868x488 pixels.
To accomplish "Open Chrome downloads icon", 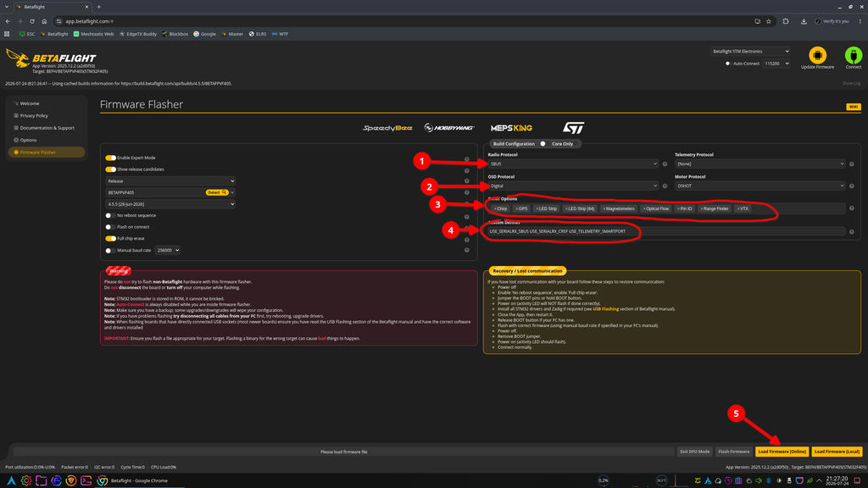I will [x=804, y=21].
